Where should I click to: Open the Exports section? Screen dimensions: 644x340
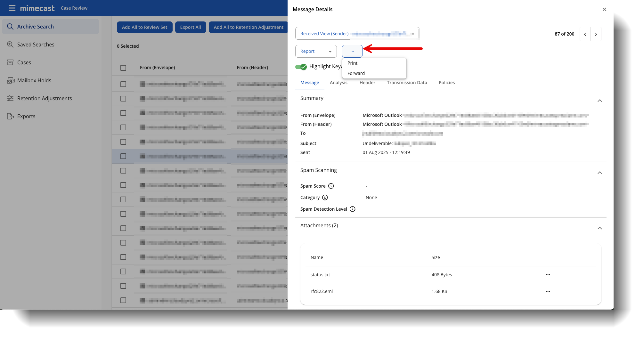click(26, 116)
